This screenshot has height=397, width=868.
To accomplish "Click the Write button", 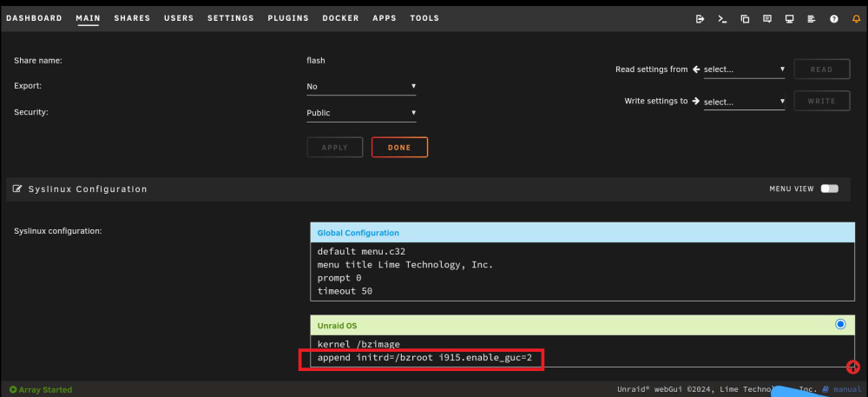I will (822, 102).
